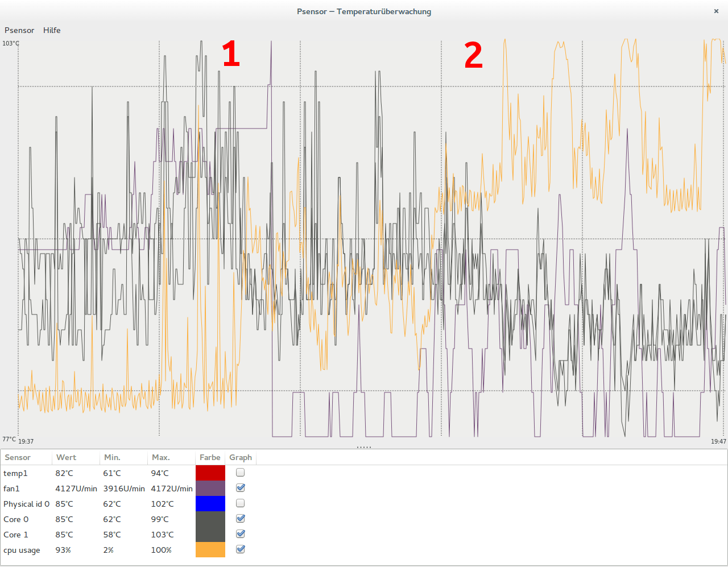Toggle graph checkbox for cpu usage

tap(241, 549)
